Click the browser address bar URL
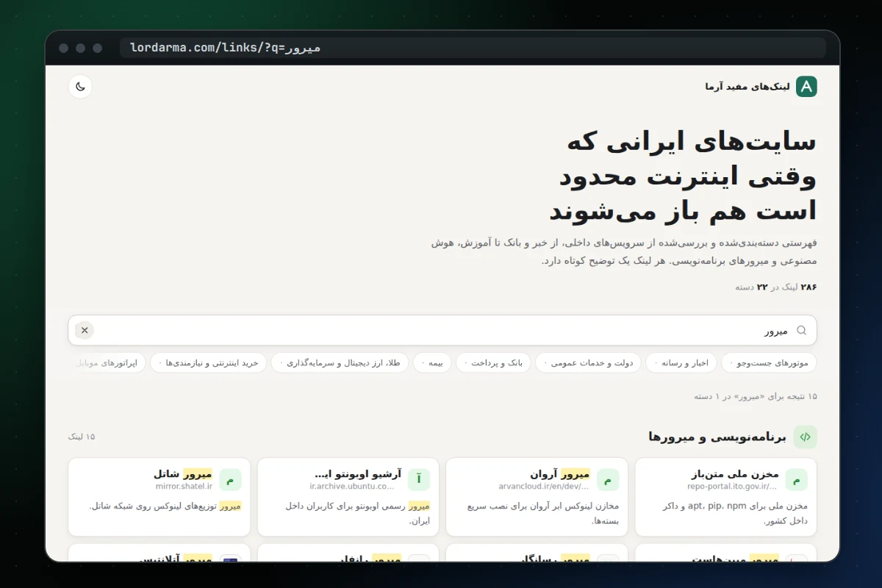Screen dimensions: 882x588 (473, 48)
